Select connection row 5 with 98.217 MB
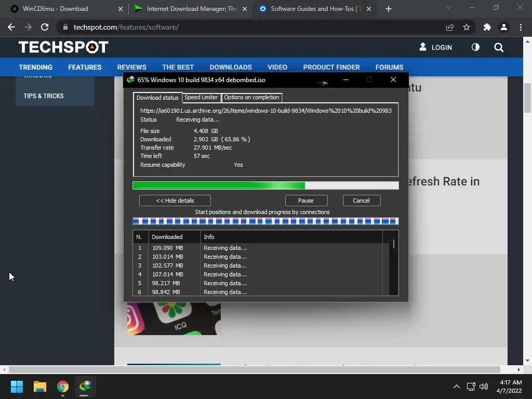Viewport: 532px width, 399px height. point(258,283)
